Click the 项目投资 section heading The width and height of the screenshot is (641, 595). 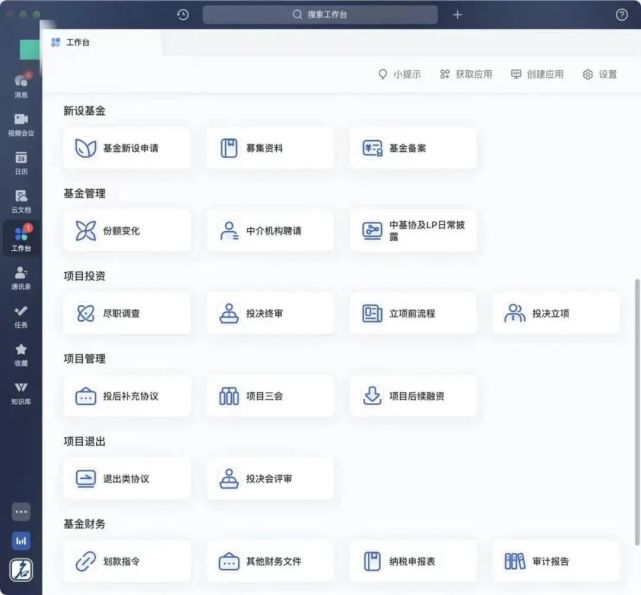coord(84,276)
